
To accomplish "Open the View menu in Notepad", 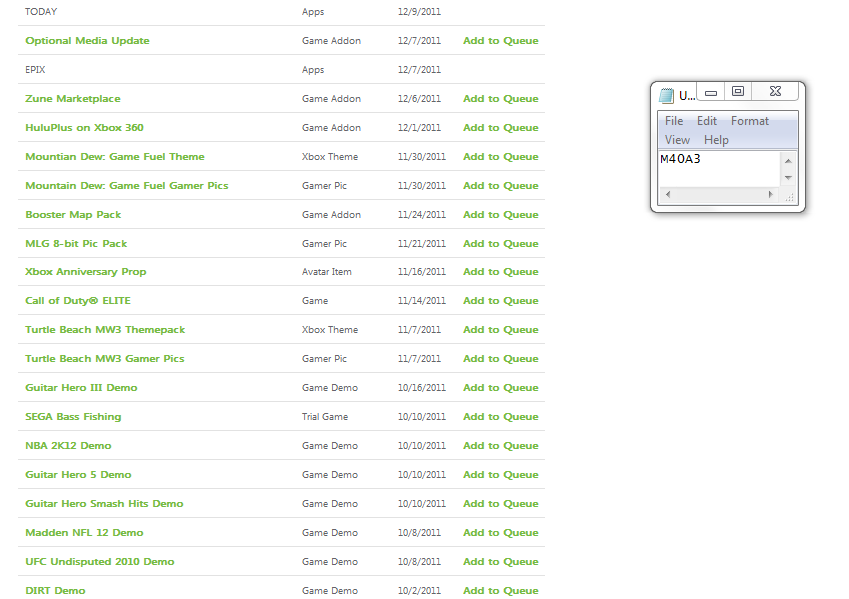I will click(677, 140).
